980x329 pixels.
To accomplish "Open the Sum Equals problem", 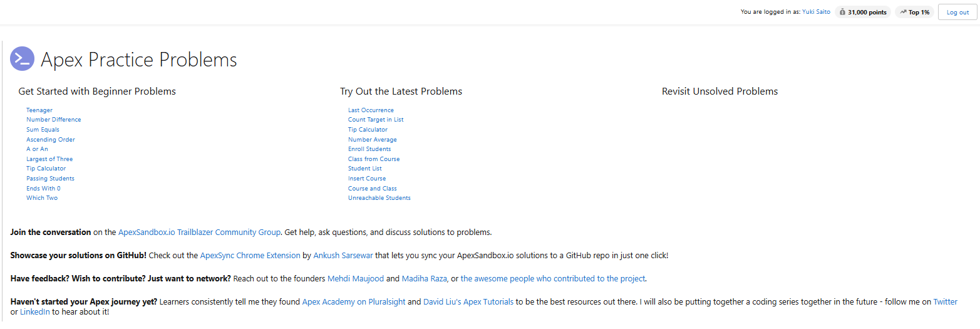I will [43, 130].
